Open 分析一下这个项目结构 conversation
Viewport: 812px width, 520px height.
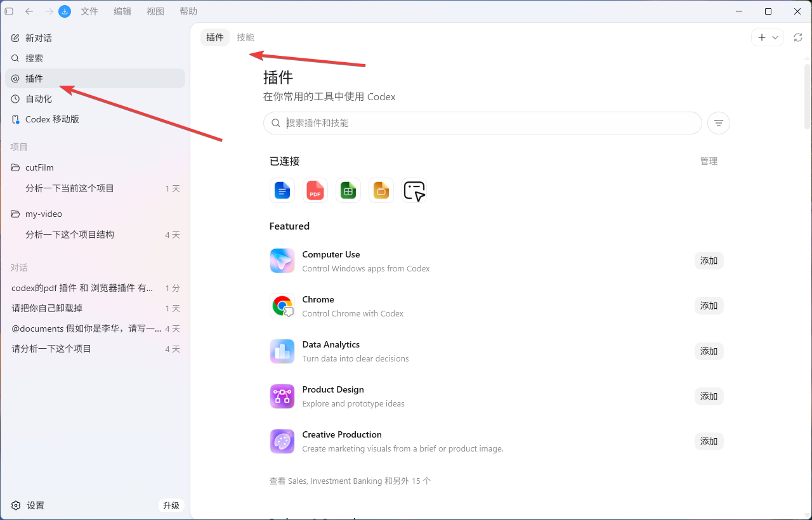click(95, 235)
